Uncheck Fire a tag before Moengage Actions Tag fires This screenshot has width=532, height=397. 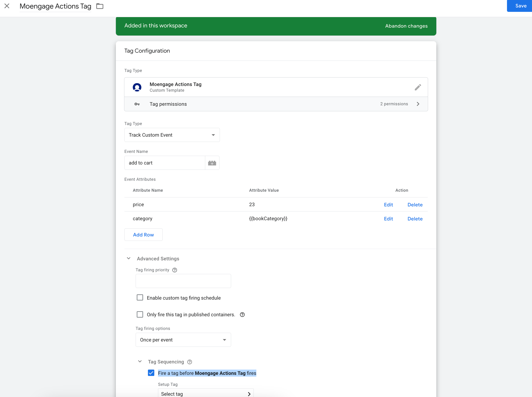151,373
